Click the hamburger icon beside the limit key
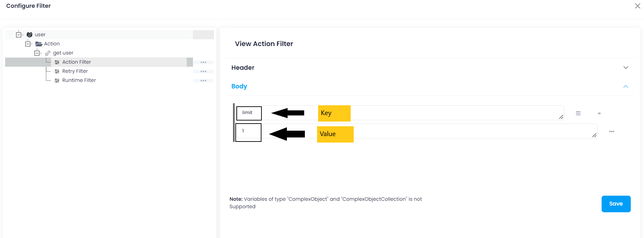Viewport: 644px width, 238px height. 578,113
